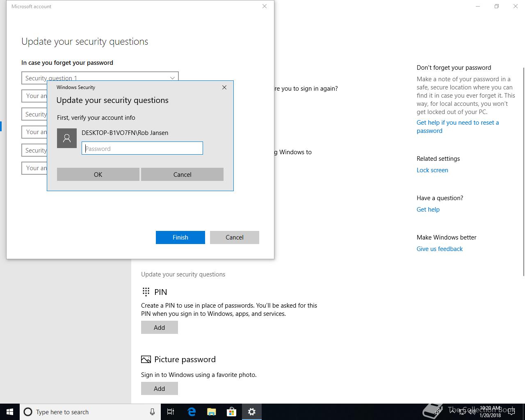
Task: Click 'Make Windows better' heading
Action: coord(446,237)
